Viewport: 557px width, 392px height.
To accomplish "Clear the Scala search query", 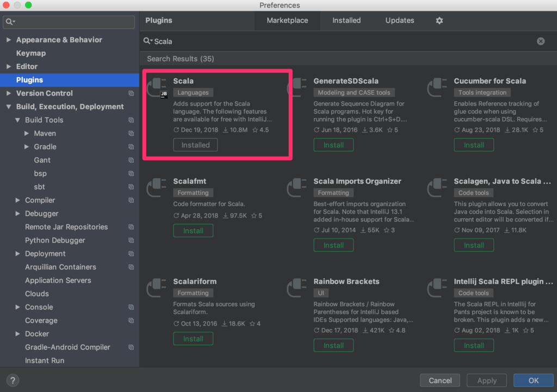I will click(541, 41).
